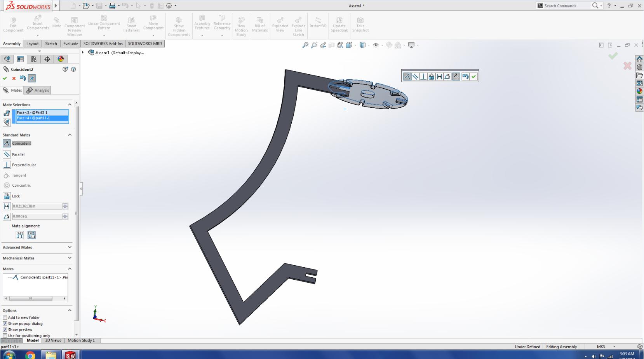Select Distance mate in the popup toolbar

(x=439, y=77)
